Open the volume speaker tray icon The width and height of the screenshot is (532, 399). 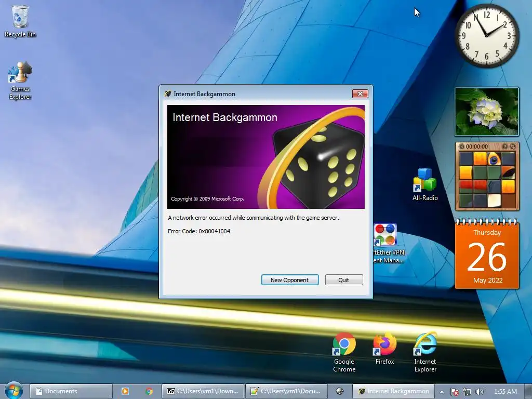479,392
